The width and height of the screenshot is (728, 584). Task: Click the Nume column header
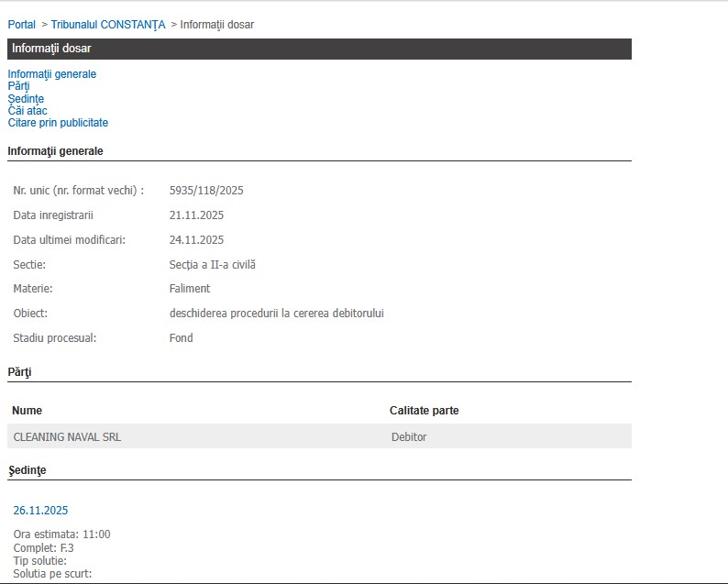click(27, 411)
